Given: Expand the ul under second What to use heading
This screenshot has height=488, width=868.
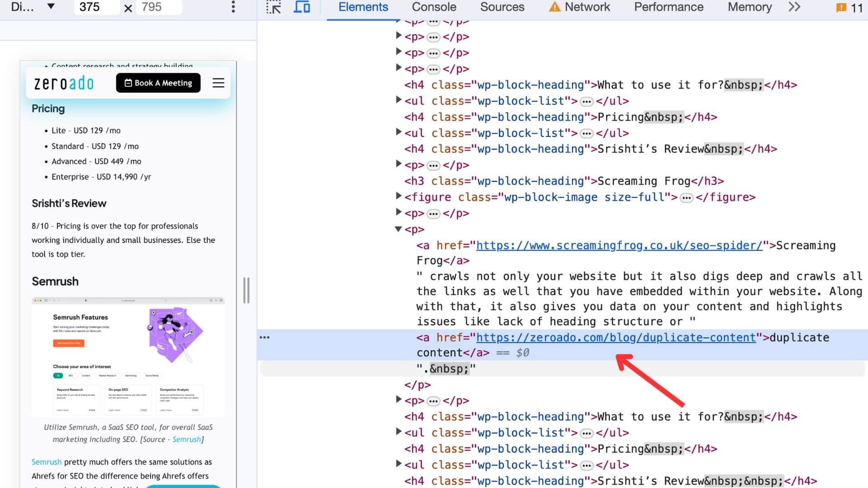Looking at the screenshot, I should [398, 432].
